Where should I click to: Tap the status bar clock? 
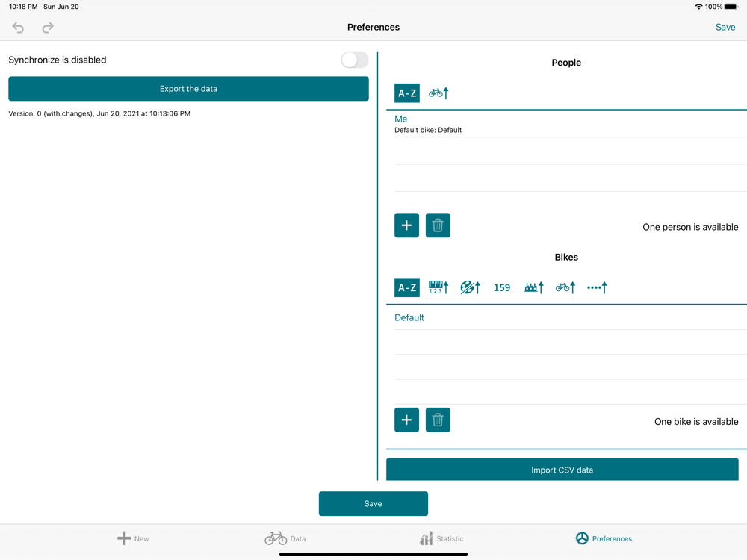pyautogui.click(x=23, y=7)
